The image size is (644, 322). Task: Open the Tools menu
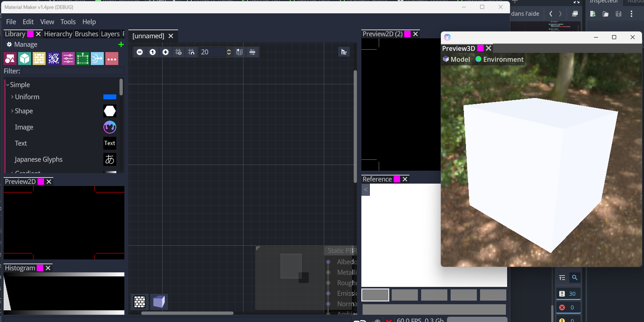click(x=68, y=22)
